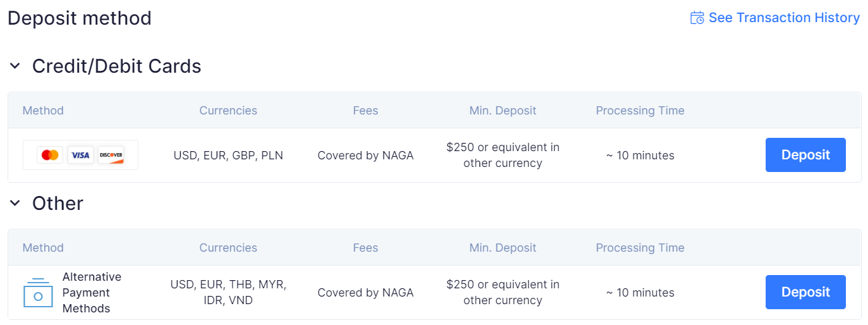Click Min. Deposit header in Other table

[503, 248]
